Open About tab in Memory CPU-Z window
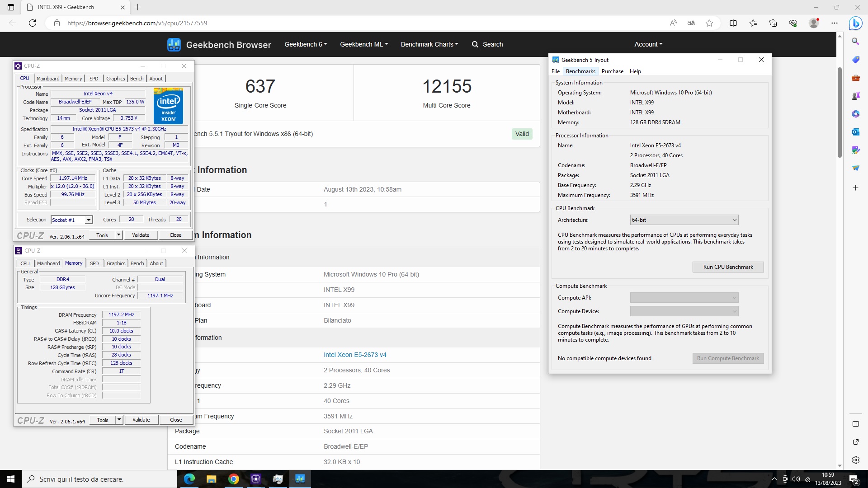 (x=156, y=263)
